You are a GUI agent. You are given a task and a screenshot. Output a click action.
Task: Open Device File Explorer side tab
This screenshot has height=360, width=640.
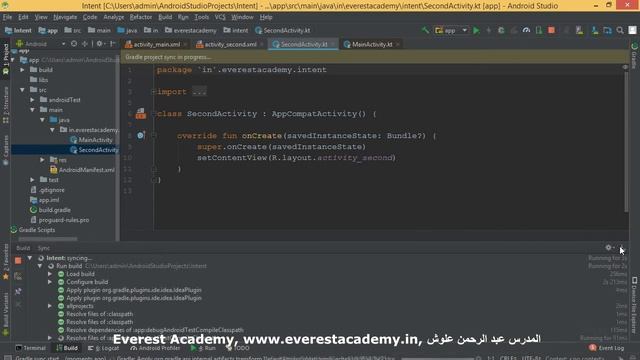[x=634, y=305]
